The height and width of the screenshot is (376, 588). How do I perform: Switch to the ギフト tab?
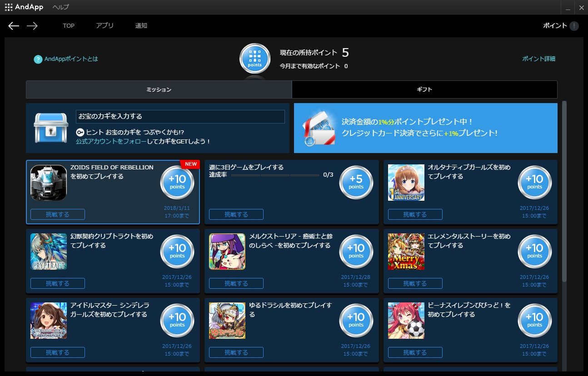coord(424,89)
